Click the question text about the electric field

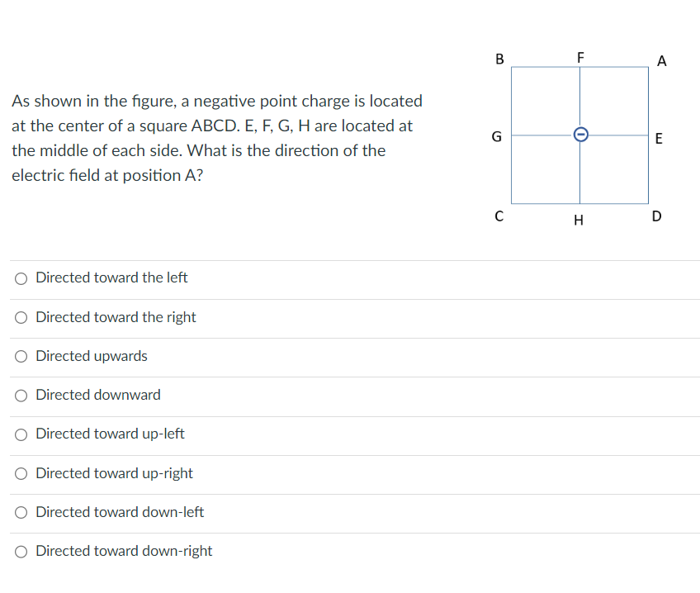click(215, 138)
